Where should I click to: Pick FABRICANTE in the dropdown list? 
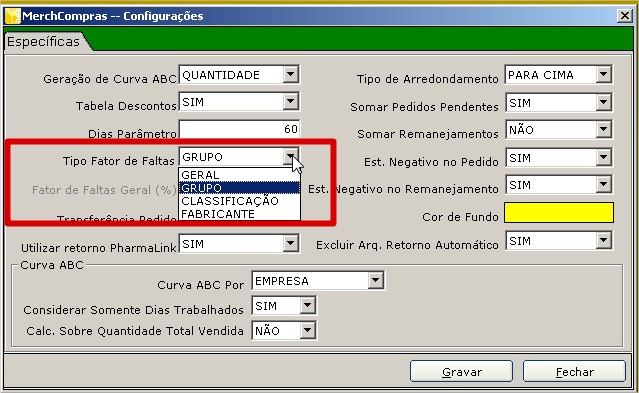[x=239, y=214]
